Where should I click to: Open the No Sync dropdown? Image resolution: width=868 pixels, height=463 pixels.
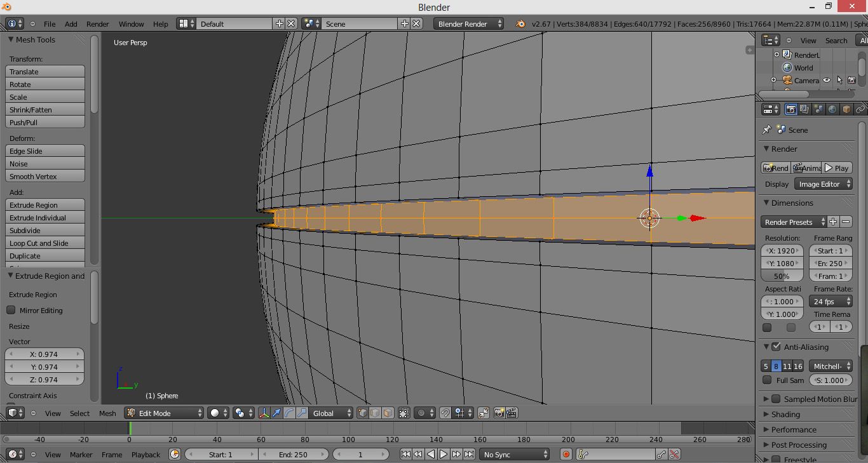(x=515, y=455)
